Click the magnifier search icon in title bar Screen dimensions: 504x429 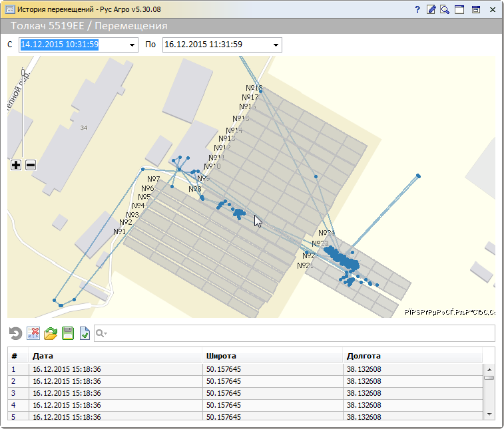[445, 9]
